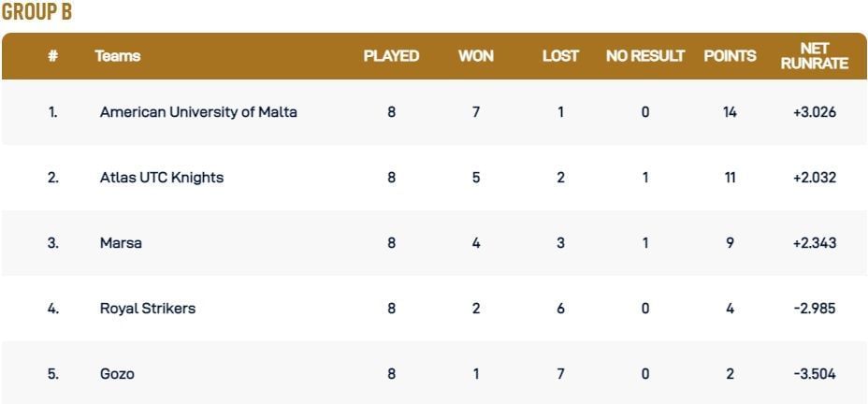This screenshot has width=868, height=404.
Task: Click the Won column header
Action: 476,56
